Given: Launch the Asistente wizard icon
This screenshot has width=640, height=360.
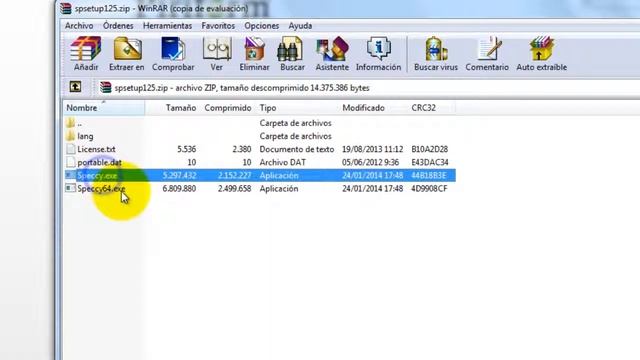Looking at the screenshot, I should point(332,49).
